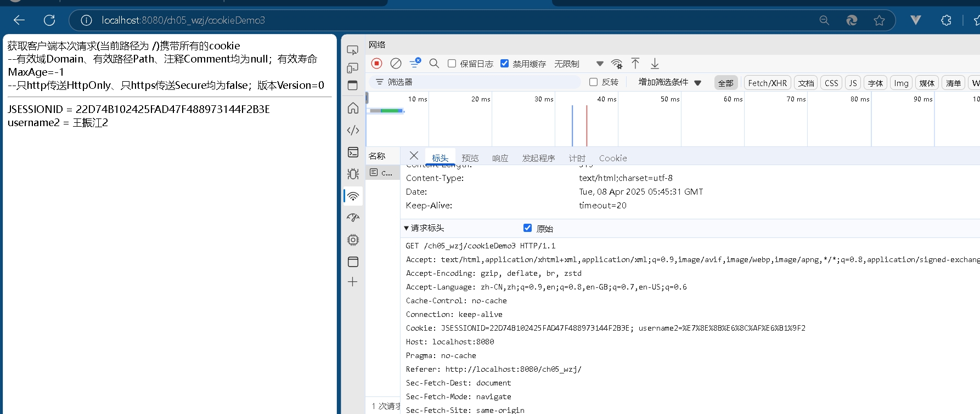This screenshot has height=414, width=980.
Task: Click the export HAR download arrow
Action: pyautogui.click(x=655, y=64)
